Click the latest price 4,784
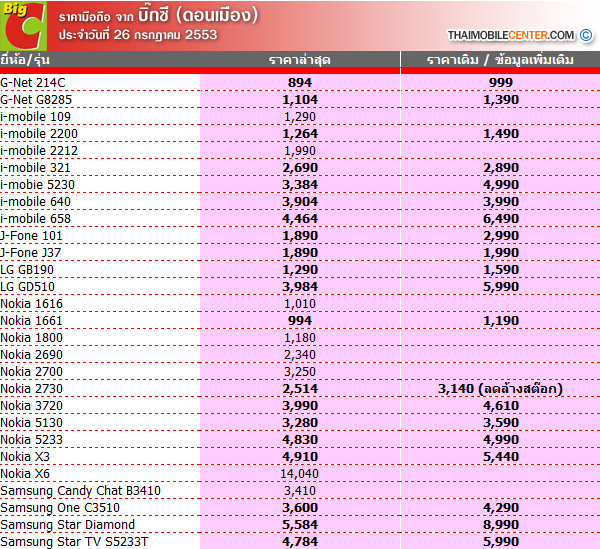Image resolution: width=600 pixels, height=549 pixels. pyautogui.click(x=300, y=542)
